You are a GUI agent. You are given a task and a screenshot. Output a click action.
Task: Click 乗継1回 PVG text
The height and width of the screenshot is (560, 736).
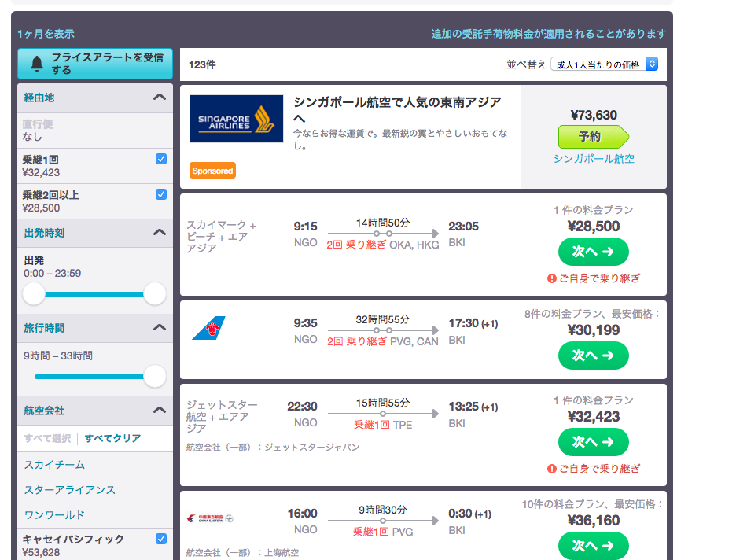383,532
